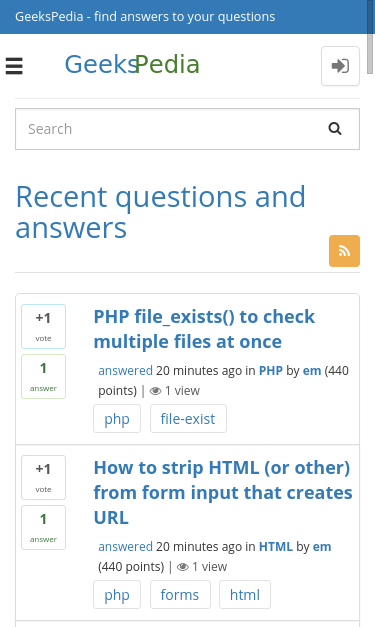Click 'answered' link on strip HTML question
The image size is (375, 627).
126,547
